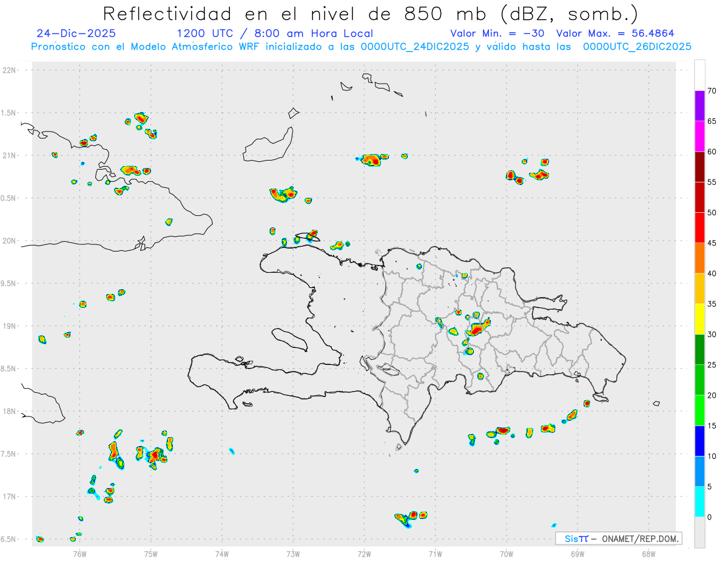
Task: Pick the red 45–50 dBZ legend band
Action: tap(699, 228)
